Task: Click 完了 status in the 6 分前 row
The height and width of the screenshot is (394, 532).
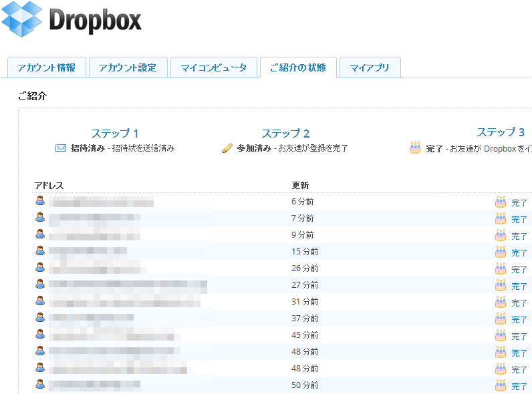Action: tap(519, 203)
